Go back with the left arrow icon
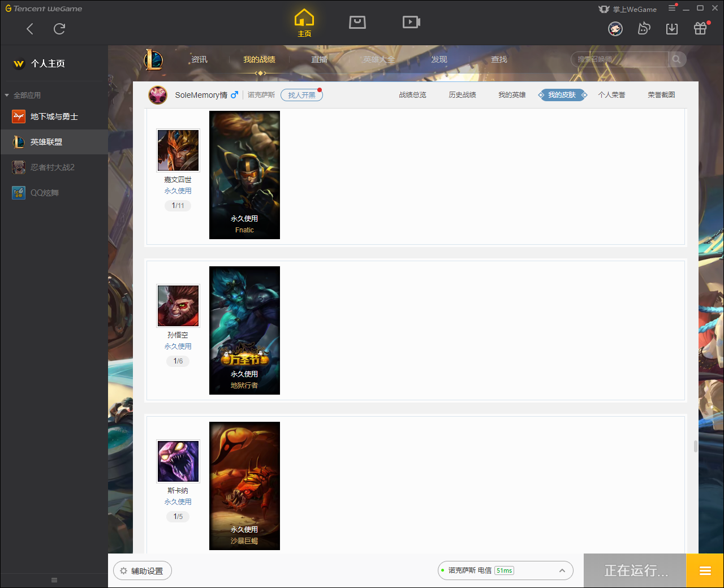This screenshot has width=724, height=588. pyautogui.click(x=30, y=29)
